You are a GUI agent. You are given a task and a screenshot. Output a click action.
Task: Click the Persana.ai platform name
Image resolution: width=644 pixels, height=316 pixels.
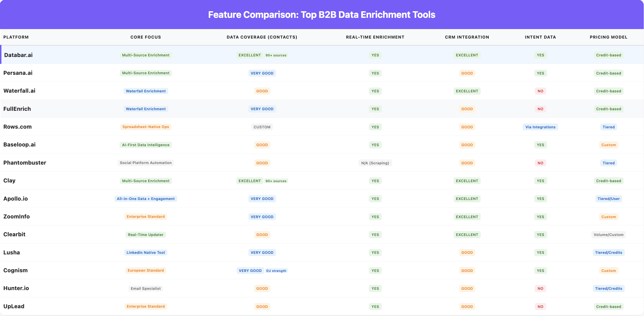[18, 73]
